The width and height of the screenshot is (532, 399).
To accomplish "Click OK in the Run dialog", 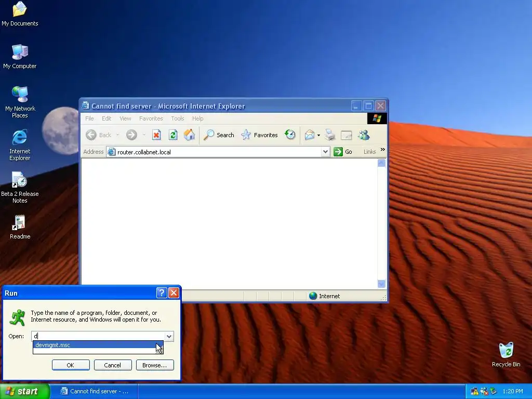I will 71,365.
